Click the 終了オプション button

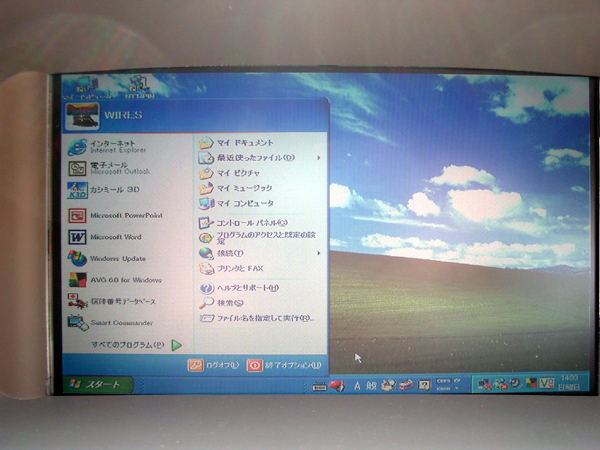284,365
